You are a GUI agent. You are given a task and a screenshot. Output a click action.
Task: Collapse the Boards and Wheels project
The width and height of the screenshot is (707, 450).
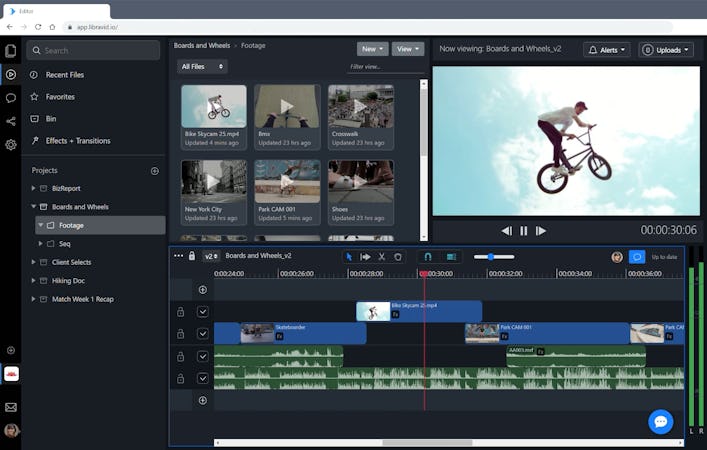coord(33,207)
